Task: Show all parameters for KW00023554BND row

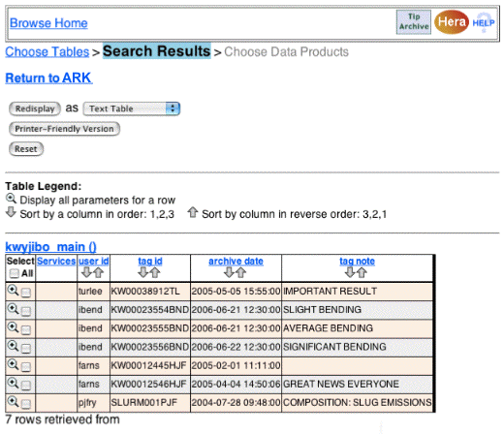Action: 13,309
